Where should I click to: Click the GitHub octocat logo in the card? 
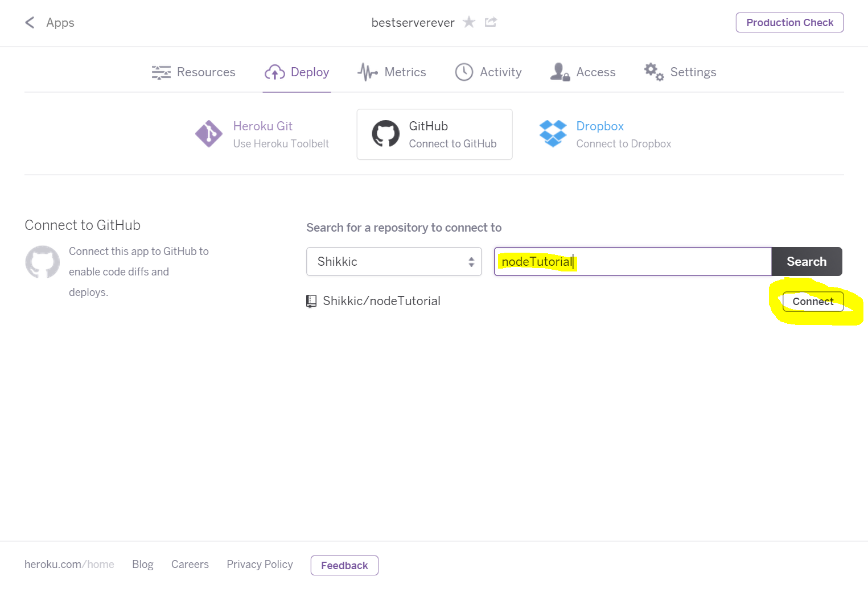tap(386, 134)
